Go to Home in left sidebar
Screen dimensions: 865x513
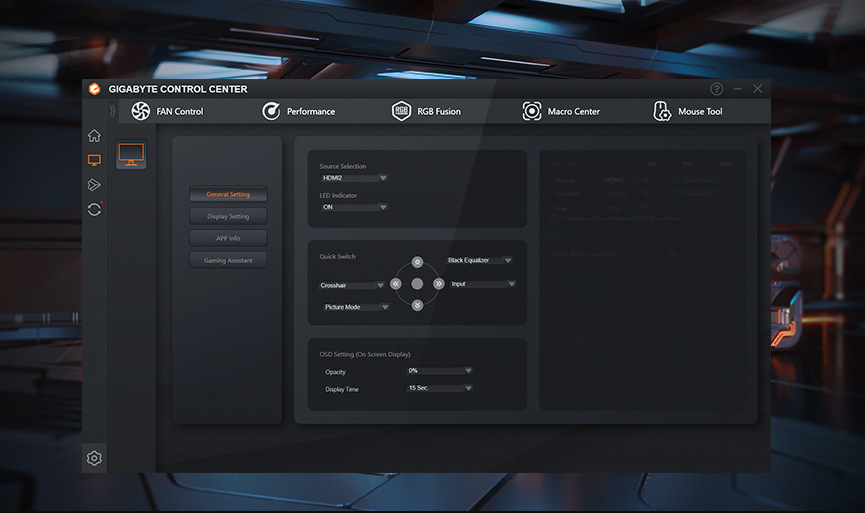pyautogui.click(x=94, y=136)
